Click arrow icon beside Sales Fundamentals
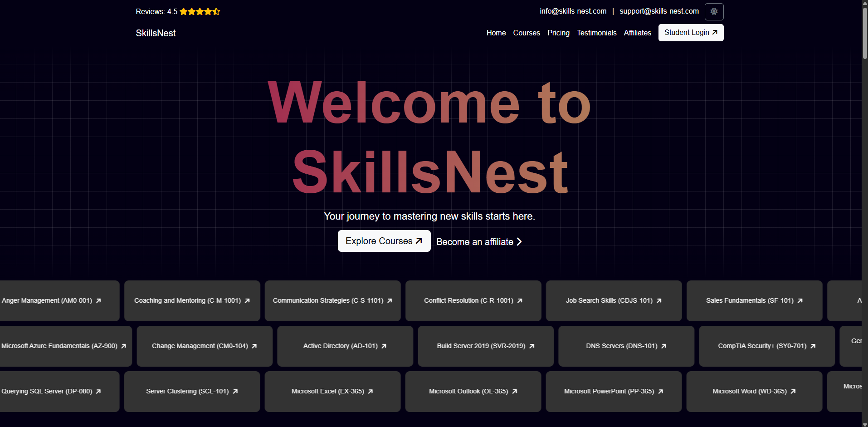 [800, 300]
